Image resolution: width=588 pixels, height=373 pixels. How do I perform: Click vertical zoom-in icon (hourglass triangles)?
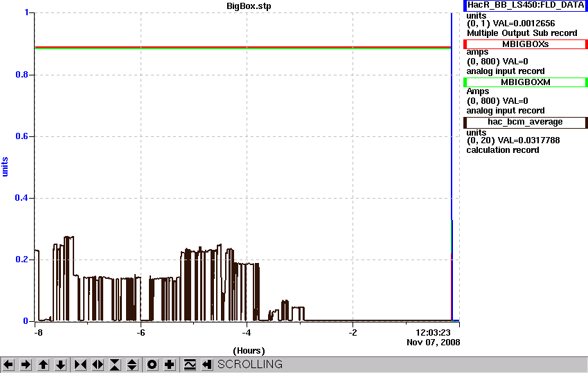[x=115, y=365]
